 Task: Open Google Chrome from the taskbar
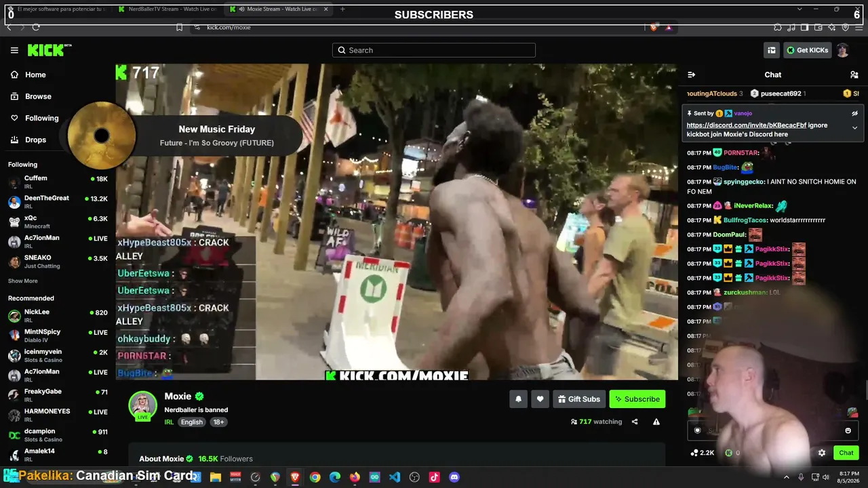pyautogui.click(x=315, y=477)
